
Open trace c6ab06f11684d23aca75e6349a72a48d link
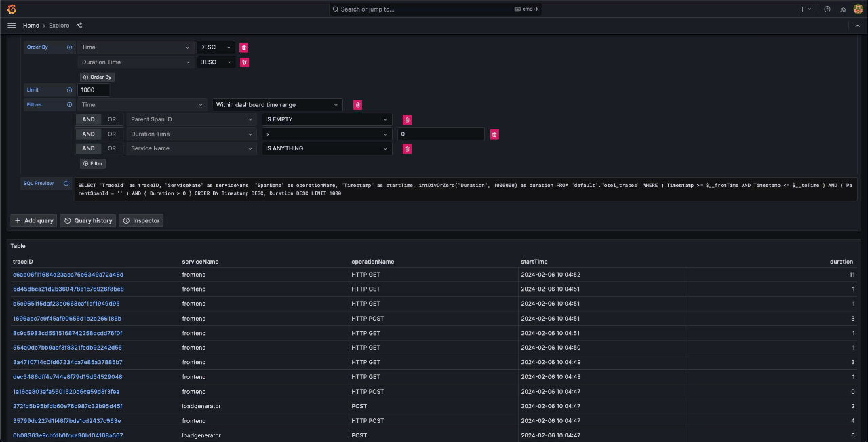pos(68,275)
